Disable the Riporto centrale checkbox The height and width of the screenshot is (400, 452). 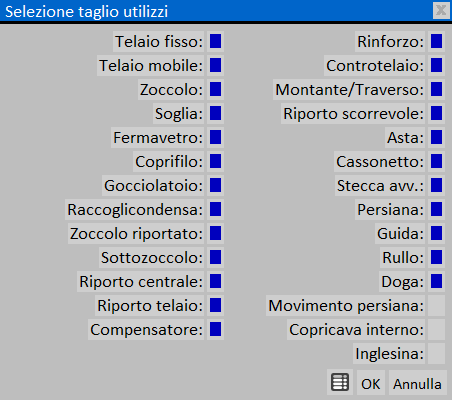tap(215, 281)
